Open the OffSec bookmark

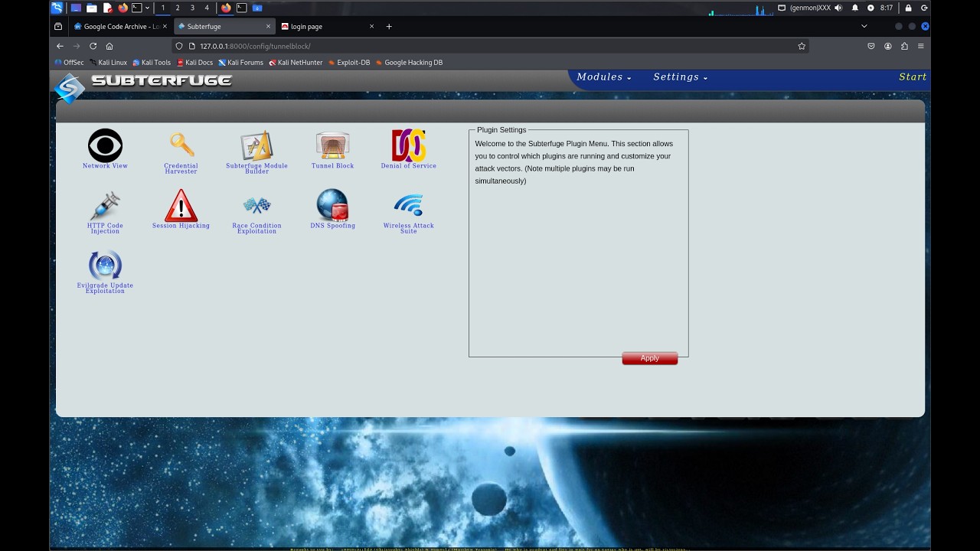point(69,63)
